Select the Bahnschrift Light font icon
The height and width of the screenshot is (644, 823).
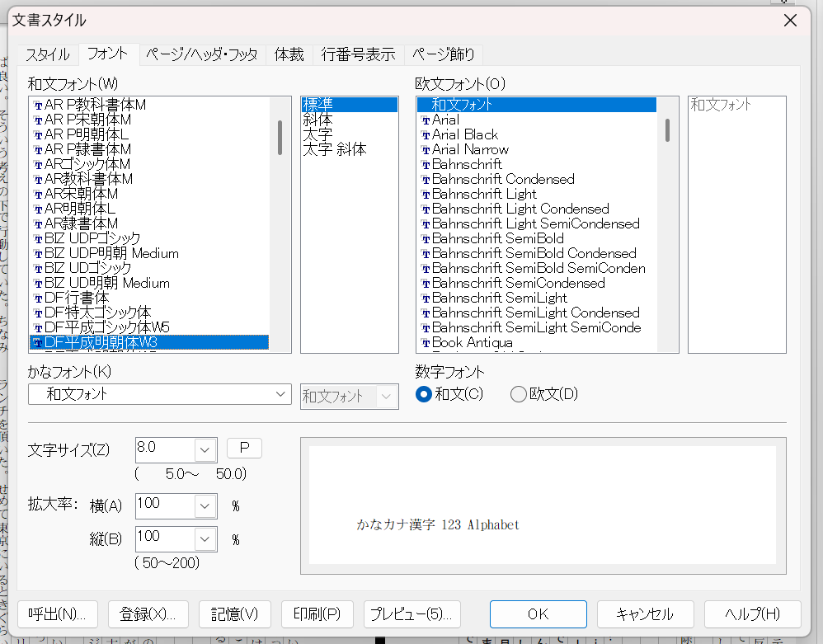[426, 194]
